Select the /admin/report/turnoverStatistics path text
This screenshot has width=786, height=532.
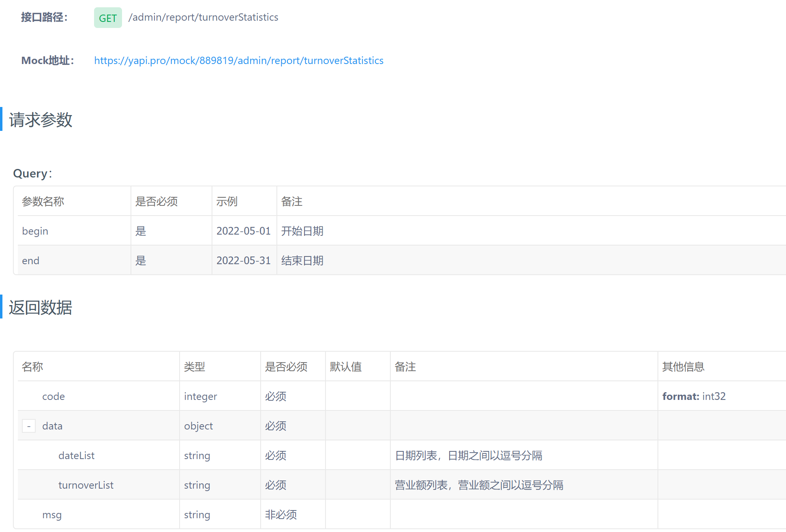203,17
